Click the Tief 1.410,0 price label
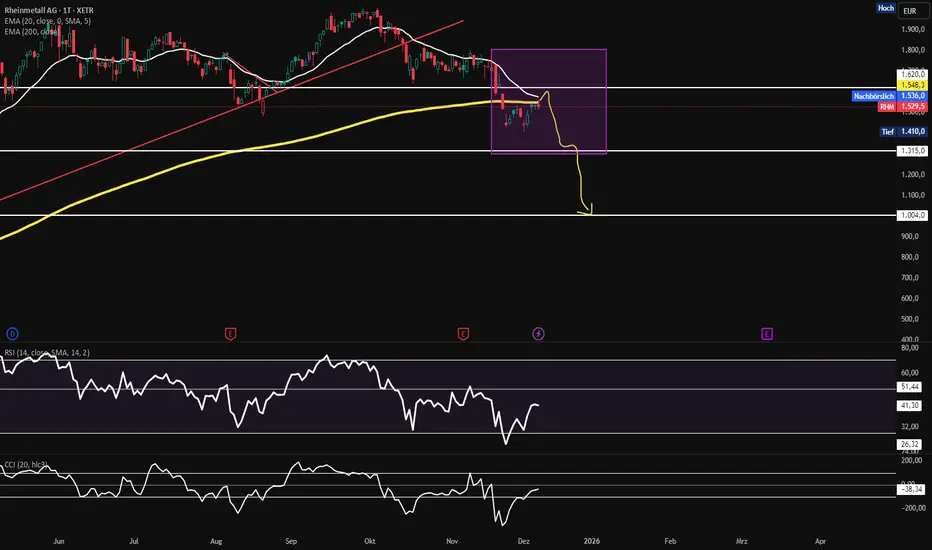Viewport: 932px width, 550px height. click(903, 131)
